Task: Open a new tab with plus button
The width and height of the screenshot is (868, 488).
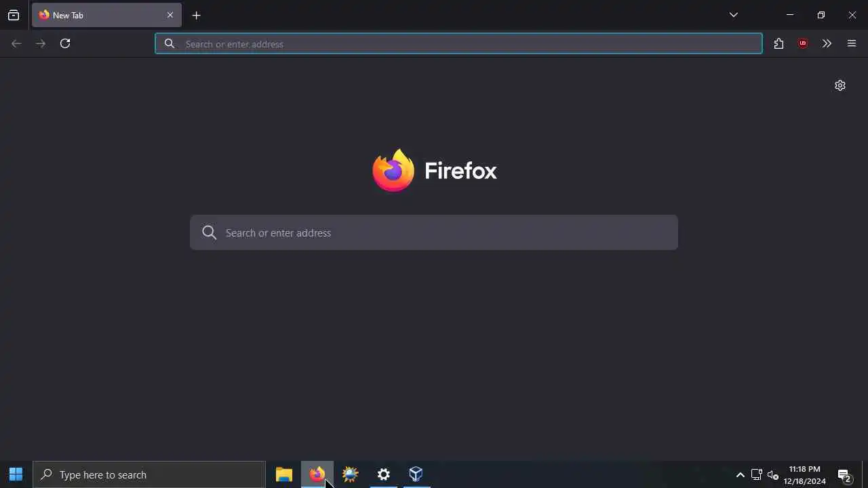Action: (197, 15)
